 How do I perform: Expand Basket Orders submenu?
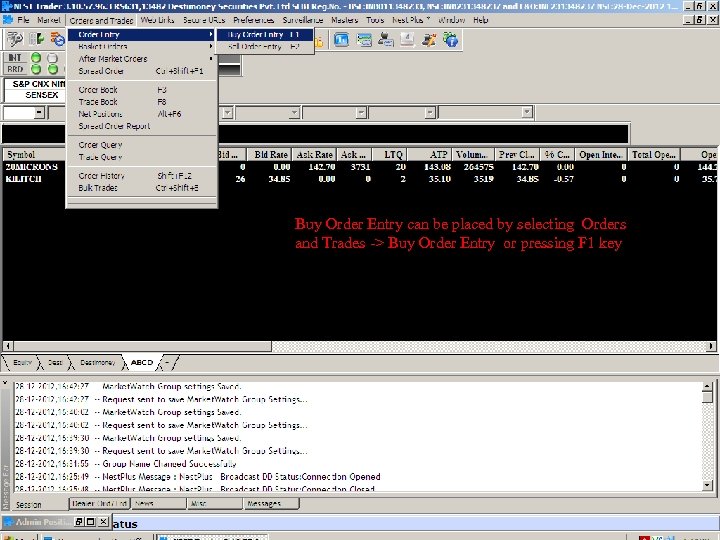tap(141, 46)
